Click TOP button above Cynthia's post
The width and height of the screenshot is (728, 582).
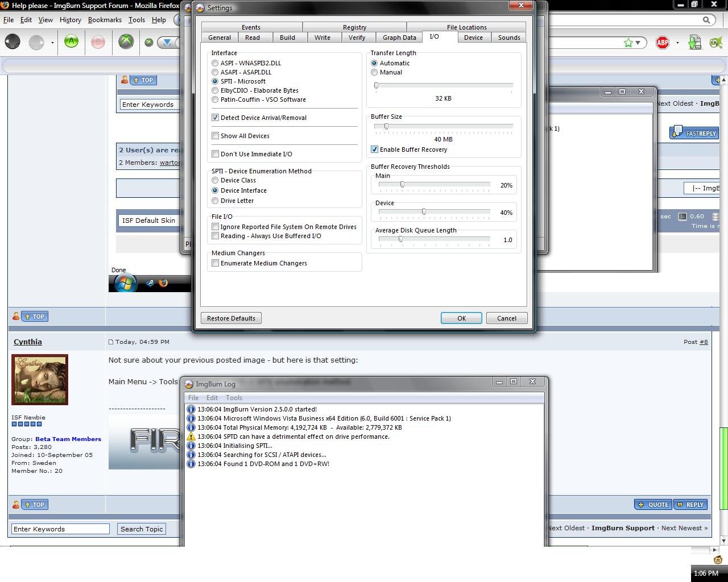pyautogui.click(x=34, y=317)
